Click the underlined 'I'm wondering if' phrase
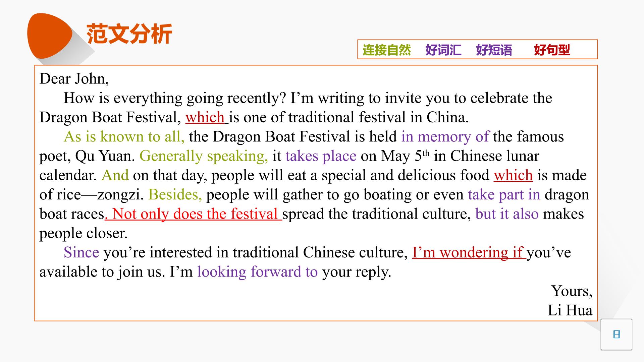644x362 pixels. [x=468, y=252]
